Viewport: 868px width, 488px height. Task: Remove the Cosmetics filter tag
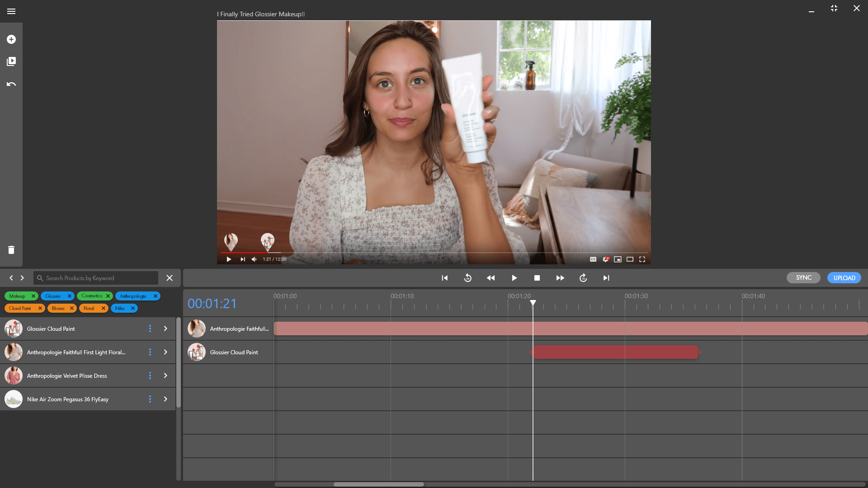[108, 296]
